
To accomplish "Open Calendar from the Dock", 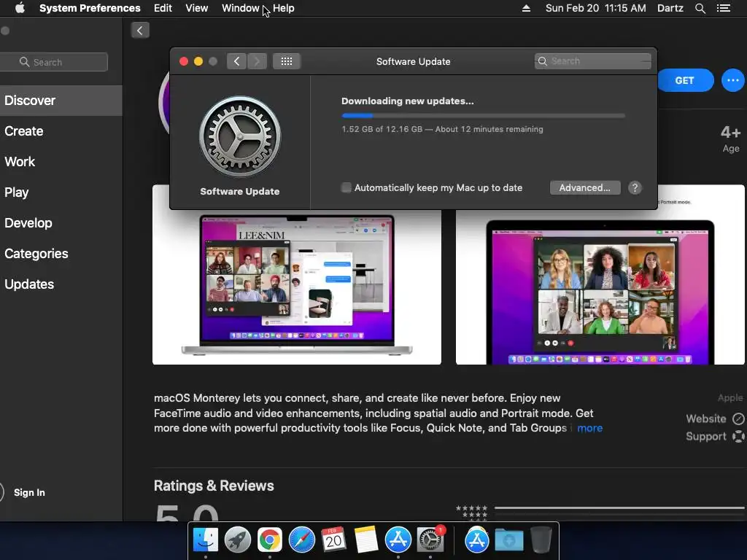I will [x=333, y=540].
